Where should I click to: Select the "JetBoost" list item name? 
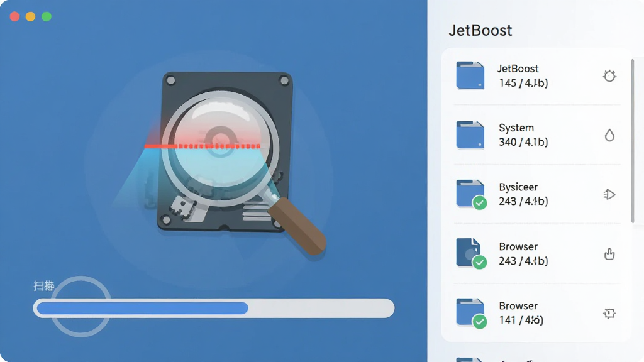[518, 69]
